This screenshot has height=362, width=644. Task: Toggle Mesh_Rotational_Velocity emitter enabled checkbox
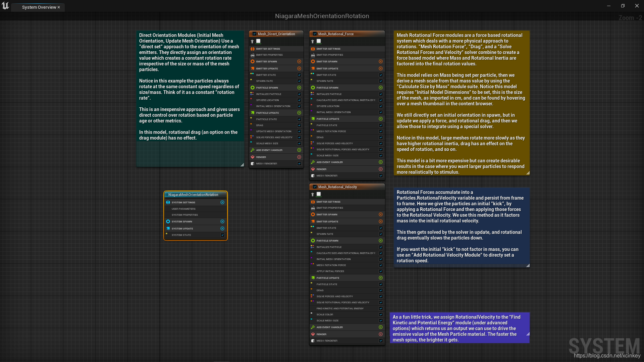click(x=315, y=187)
